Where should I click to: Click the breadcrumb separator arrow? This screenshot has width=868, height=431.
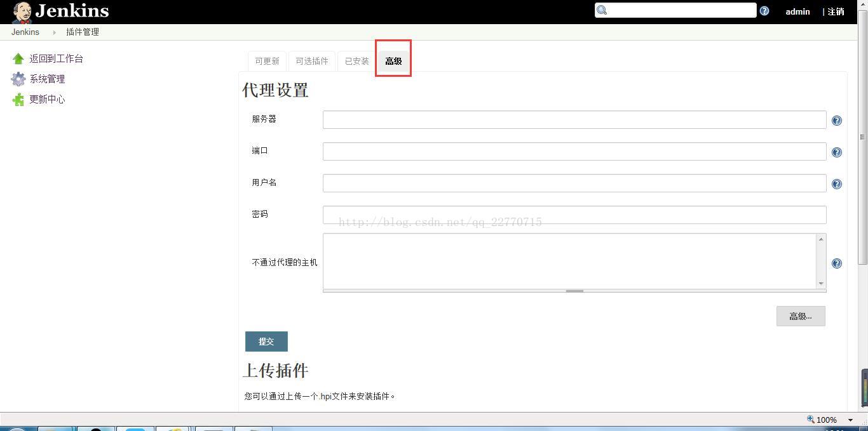pyautogui.click(x=54, y=32)
